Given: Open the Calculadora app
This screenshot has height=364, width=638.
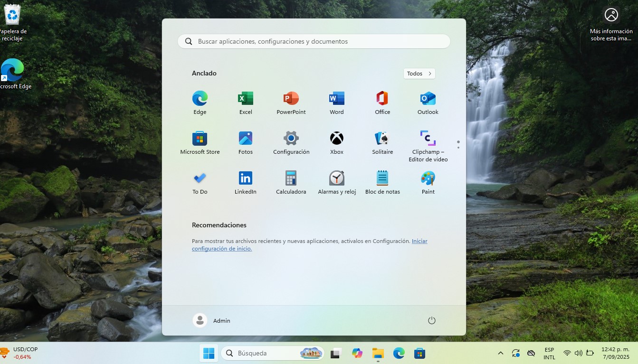Looking at the screenshot, I should [x=291, y=183].
